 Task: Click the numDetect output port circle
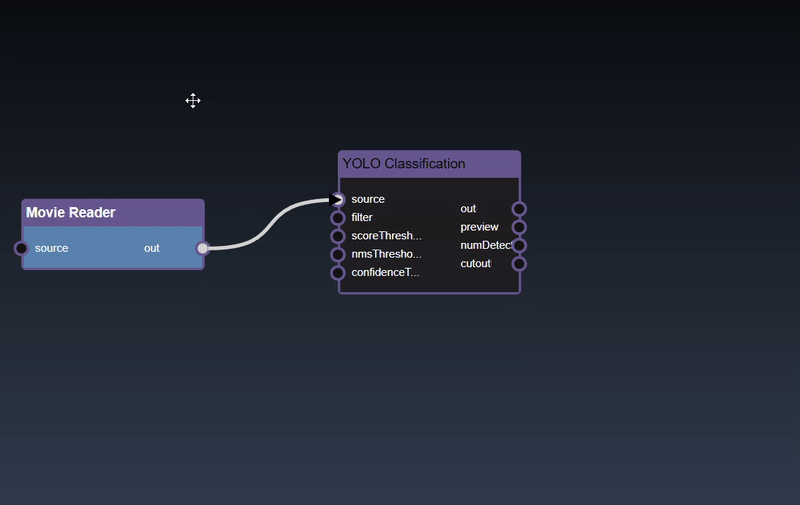519,245
